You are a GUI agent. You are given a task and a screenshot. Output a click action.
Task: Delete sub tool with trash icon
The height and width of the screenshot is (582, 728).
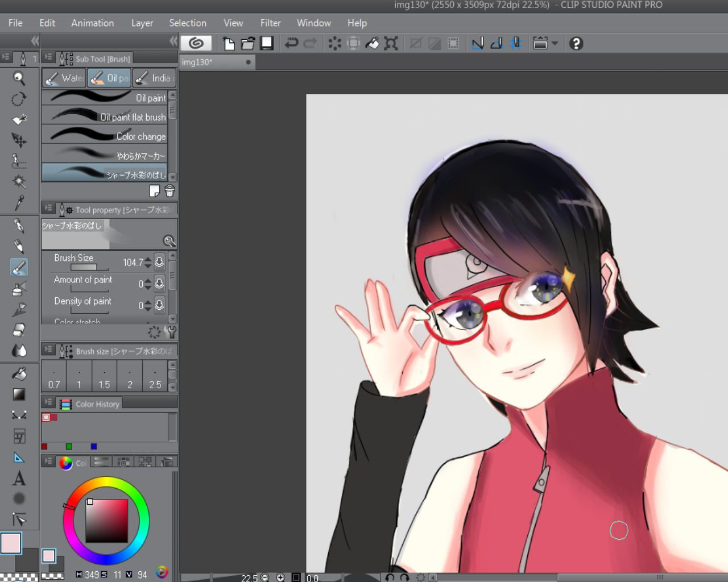click(x=169, y=191)
